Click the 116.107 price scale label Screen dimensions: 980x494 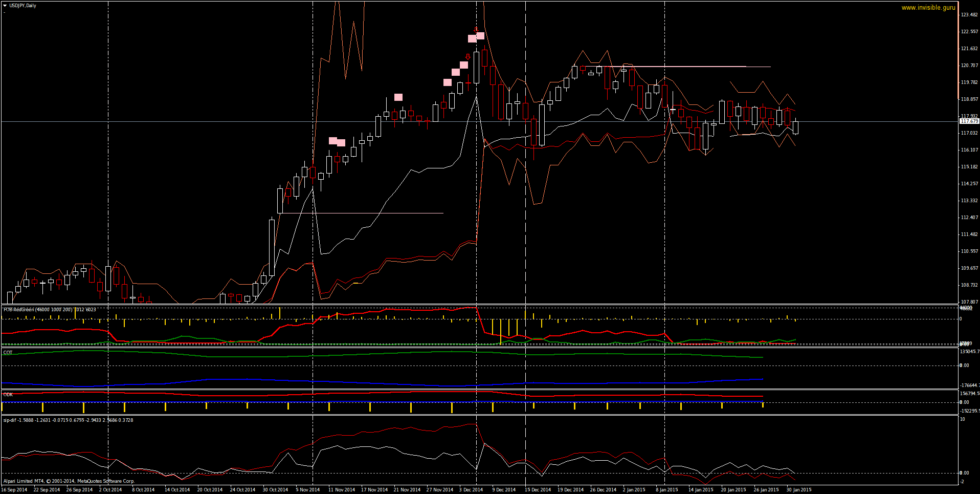(x=969, y=149)
